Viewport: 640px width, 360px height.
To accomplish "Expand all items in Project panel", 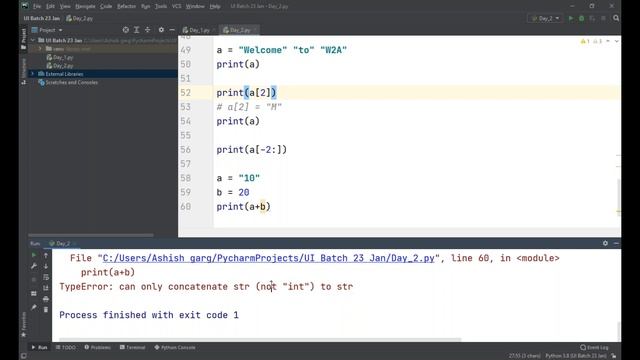I will (x=137, y=30).
